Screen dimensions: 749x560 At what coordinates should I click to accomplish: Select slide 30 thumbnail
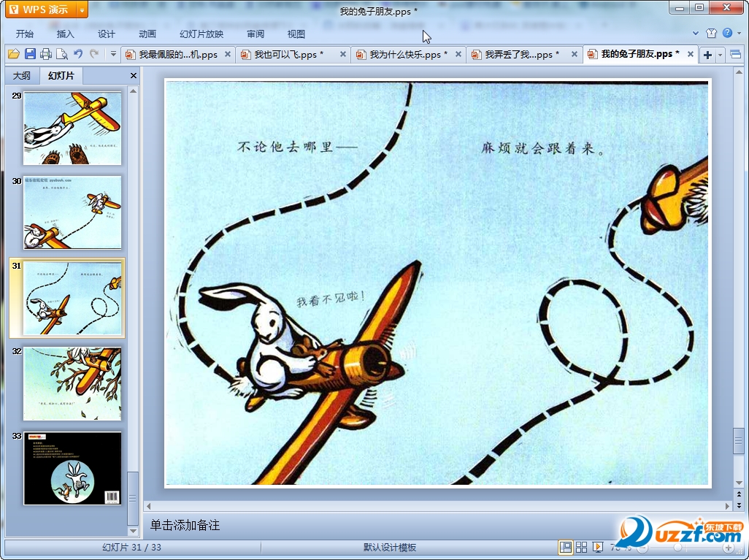tap(72, 212)
